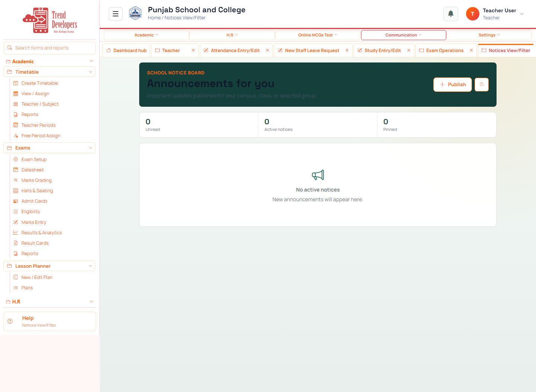Open Timetable Reports link
Image resolution: width=536 pixels, height=392 pixels.
30,115
